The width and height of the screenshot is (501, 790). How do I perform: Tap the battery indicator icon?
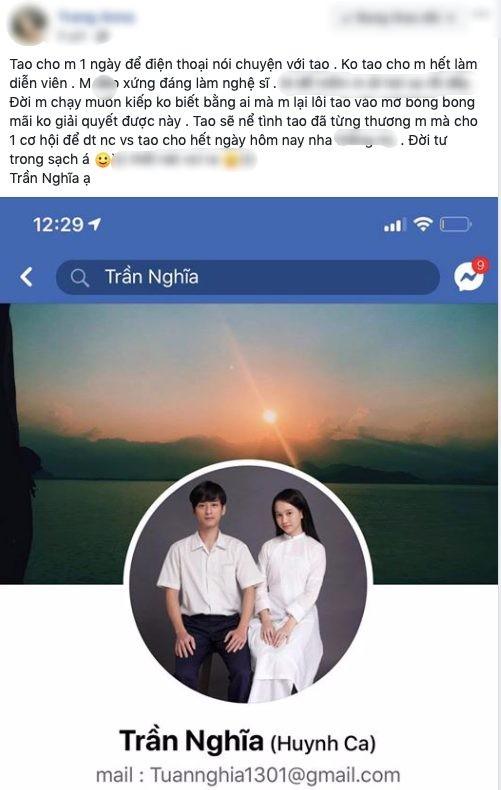tap(455, 224)
